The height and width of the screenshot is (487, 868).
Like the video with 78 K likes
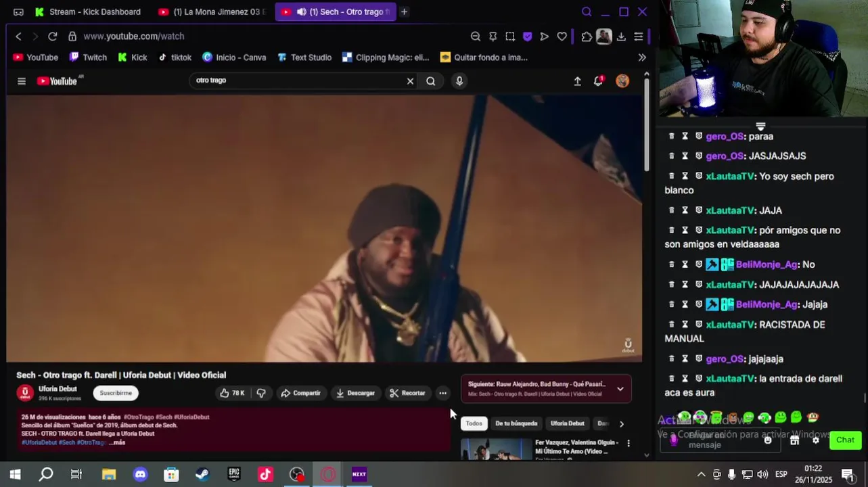[232, 393]
